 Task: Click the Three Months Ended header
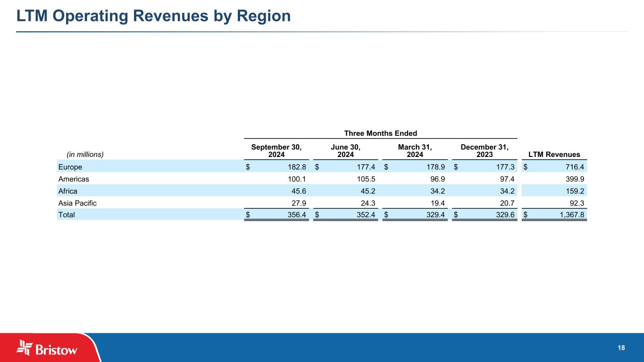pos(381,133)
